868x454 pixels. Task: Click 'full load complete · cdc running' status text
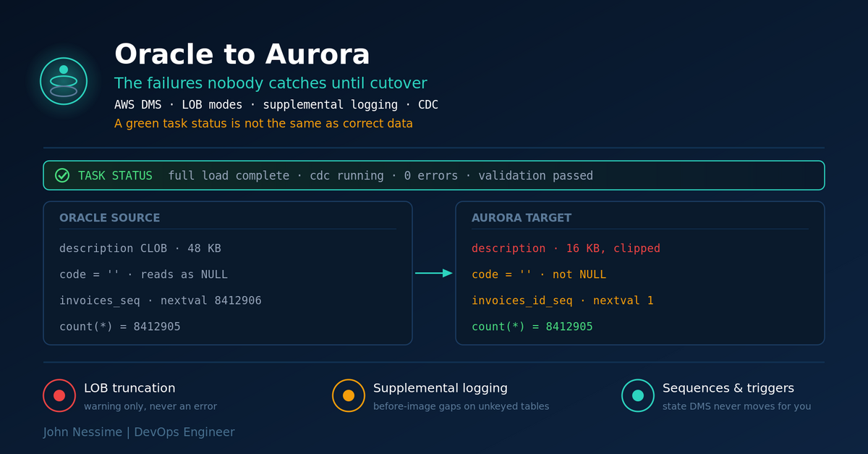pyautogui.click(x=380, y=176)
